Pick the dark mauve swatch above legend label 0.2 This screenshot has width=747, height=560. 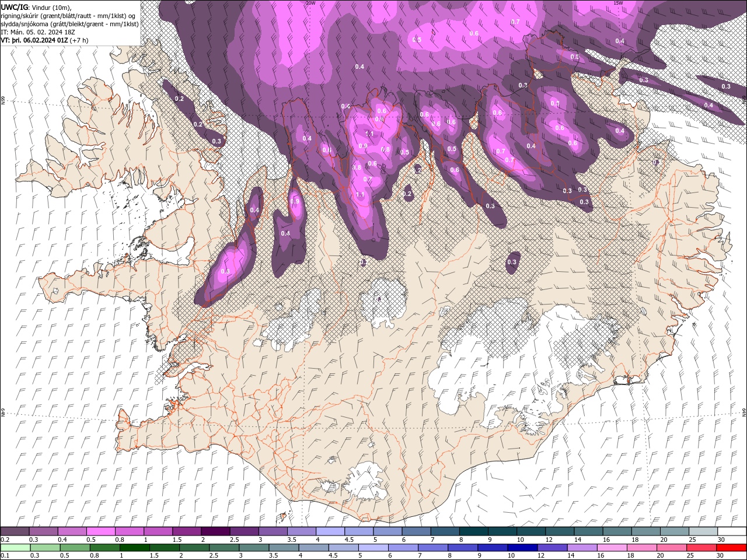click(x=15, y=531)
